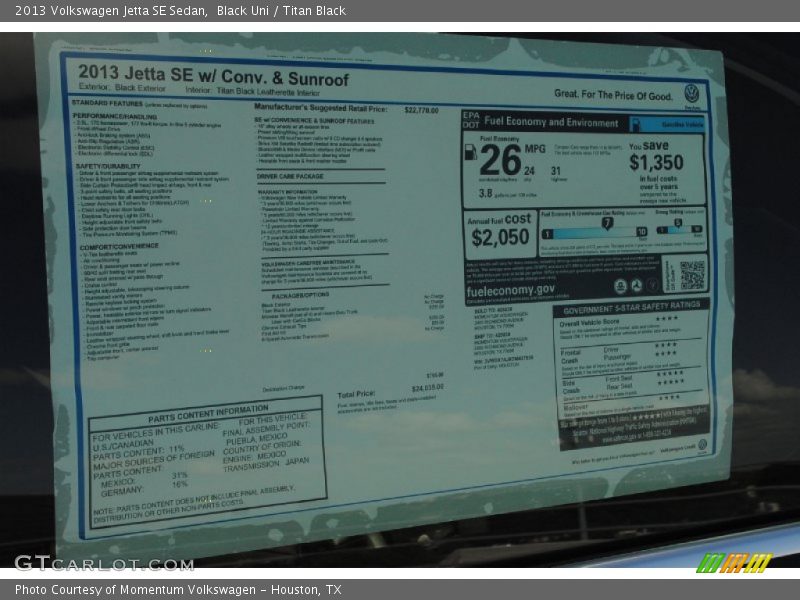Click the 'Exterior: Black Exterior' line
800x600 pixels.
click(x=122, y=87)
